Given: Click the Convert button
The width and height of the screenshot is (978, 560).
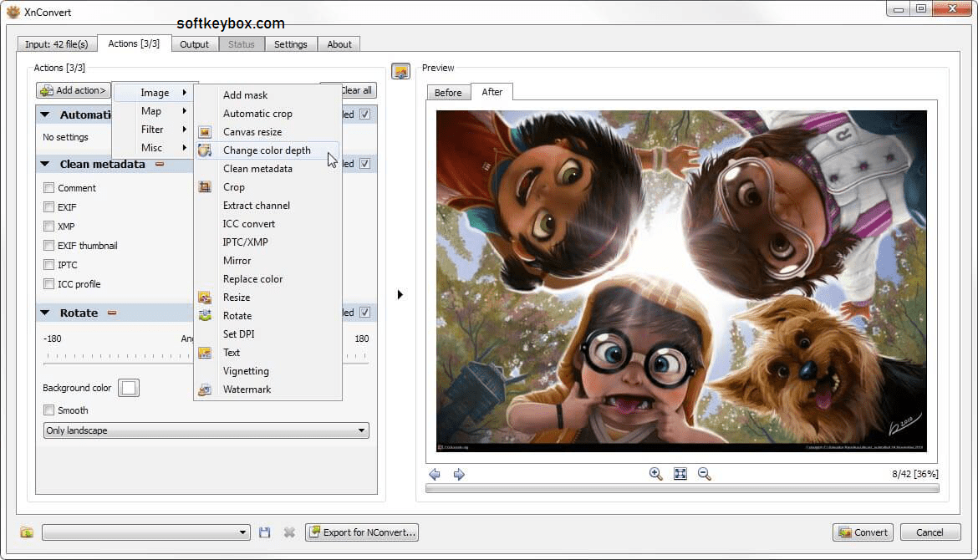Looking at the screenshot, I should point(863,532).
